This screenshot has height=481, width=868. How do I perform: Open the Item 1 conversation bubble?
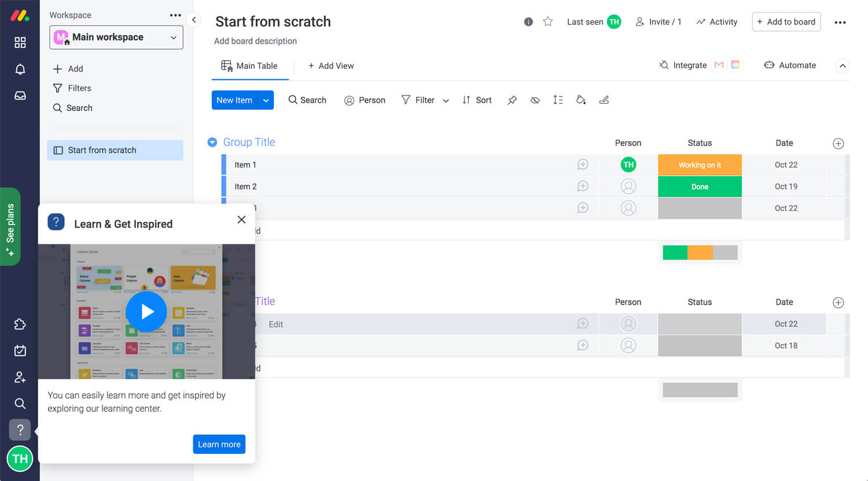coord(583,165)
